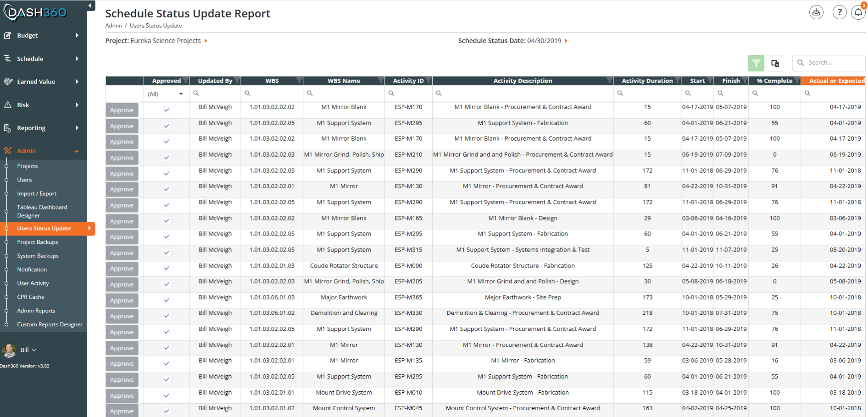Click the Reporting sidebar icon
868x417 pixels.
(8, 128)
